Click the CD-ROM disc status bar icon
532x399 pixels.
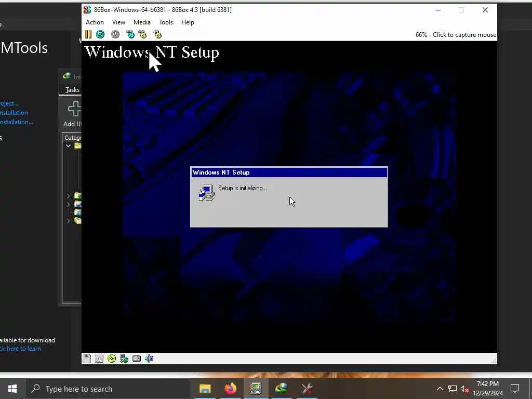click(x=112, y=358)
